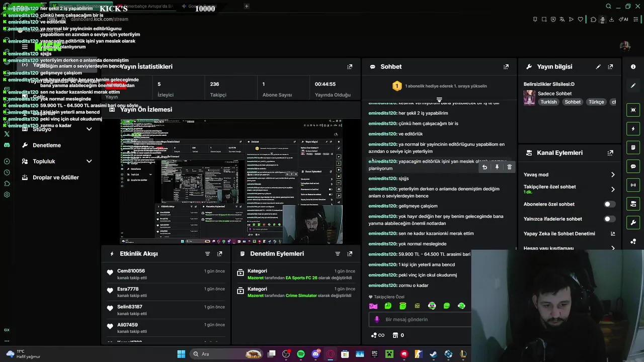The width and height of the screenshot is (644, 362).
Task: Toggle the hamburger menu next to Kick logo
Action: click(x=25, y=47)
